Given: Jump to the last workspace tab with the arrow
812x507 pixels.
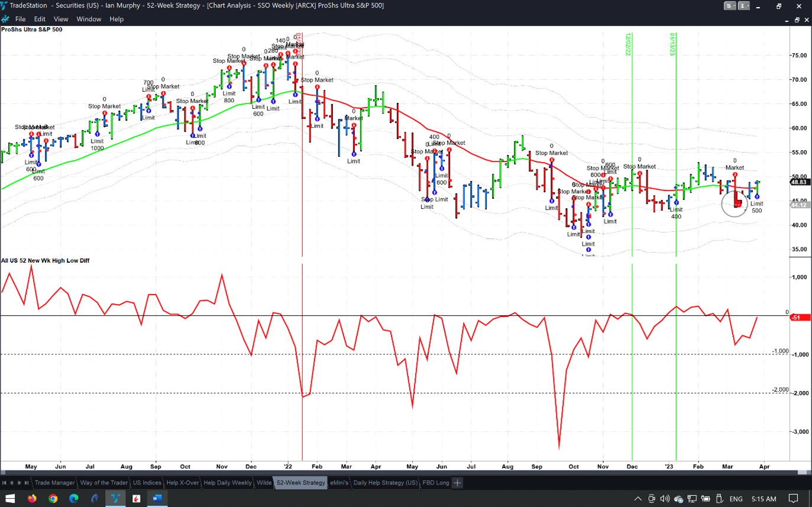Looking at the screenshot, I should (x=26, y=483).
